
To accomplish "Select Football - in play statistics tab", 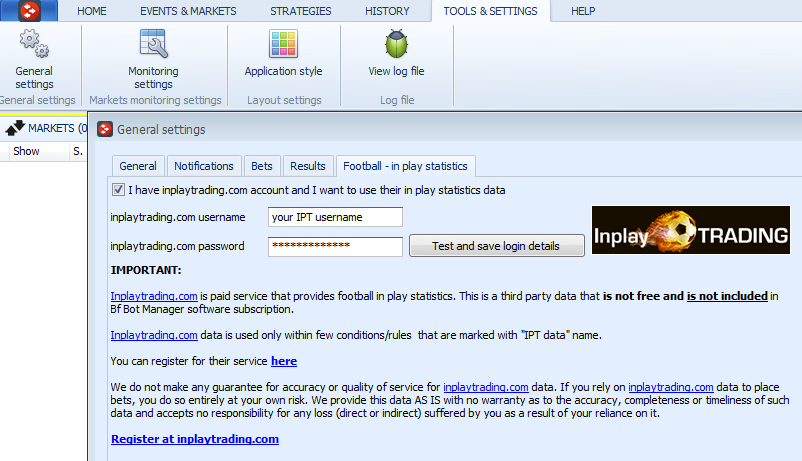I will pyautogui.click(x=406, y=166).
